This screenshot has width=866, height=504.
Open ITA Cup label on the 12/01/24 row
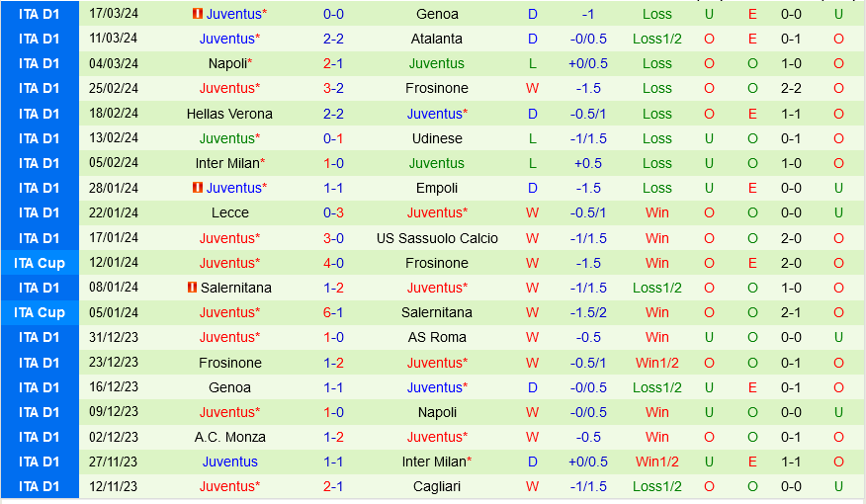pyautogui.click(x=39, y=263)
